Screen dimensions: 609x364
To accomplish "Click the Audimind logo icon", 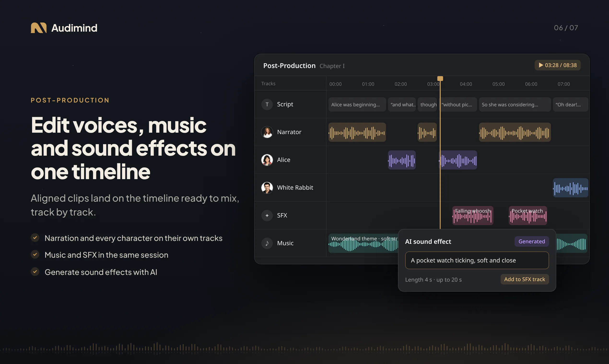I will pos(39,28).
